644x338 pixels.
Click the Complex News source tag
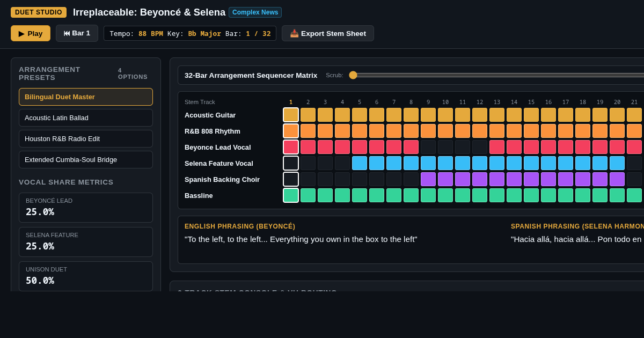pyautogui.click(x=255, y=12)
